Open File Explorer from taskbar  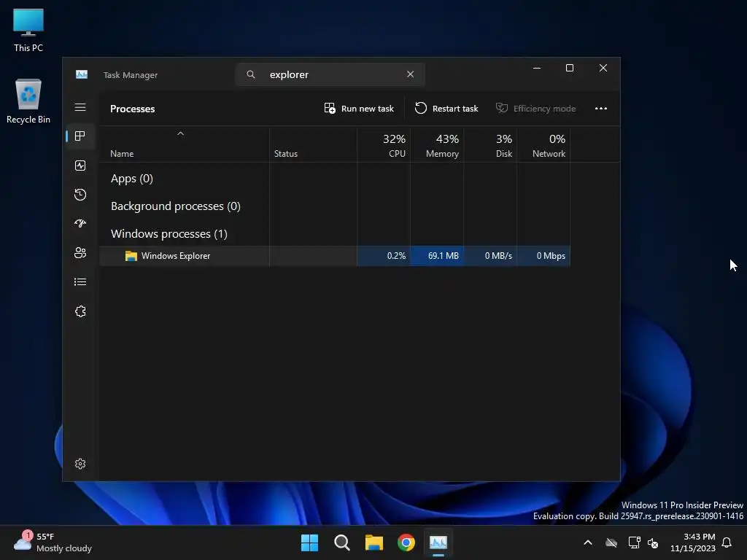pyautogui.click(x=374, y=542)
